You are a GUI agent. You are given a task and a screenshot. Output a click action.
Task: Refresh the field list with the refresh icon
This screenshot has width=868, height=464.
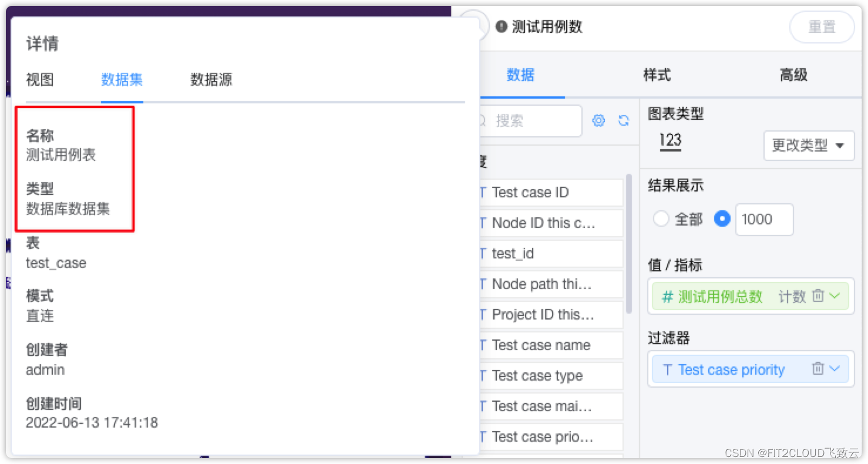coord(624,120)
